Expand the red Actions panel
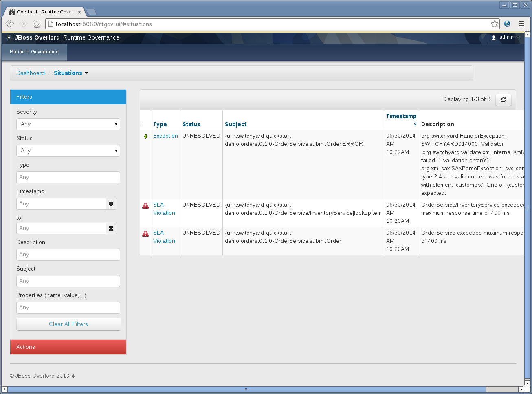The height and width of the screenshot is (394, 532). [68, 347]
